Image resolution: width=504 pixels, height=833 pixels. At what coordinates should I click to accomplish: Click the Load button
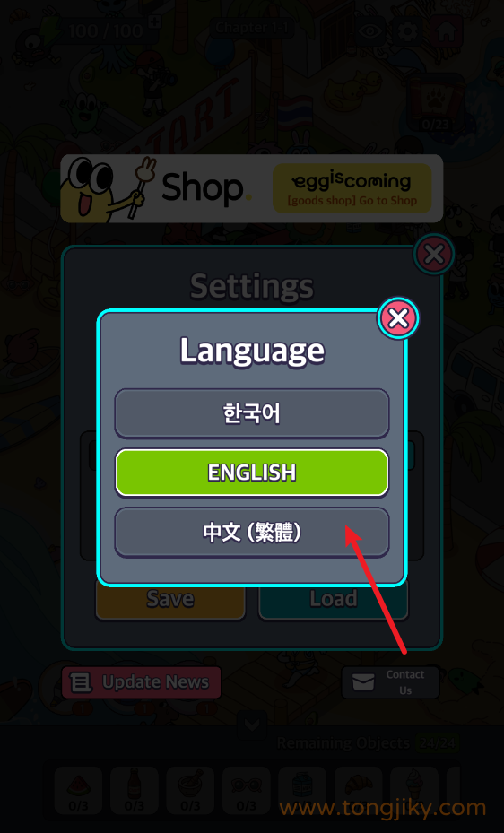tap(334, 599)
